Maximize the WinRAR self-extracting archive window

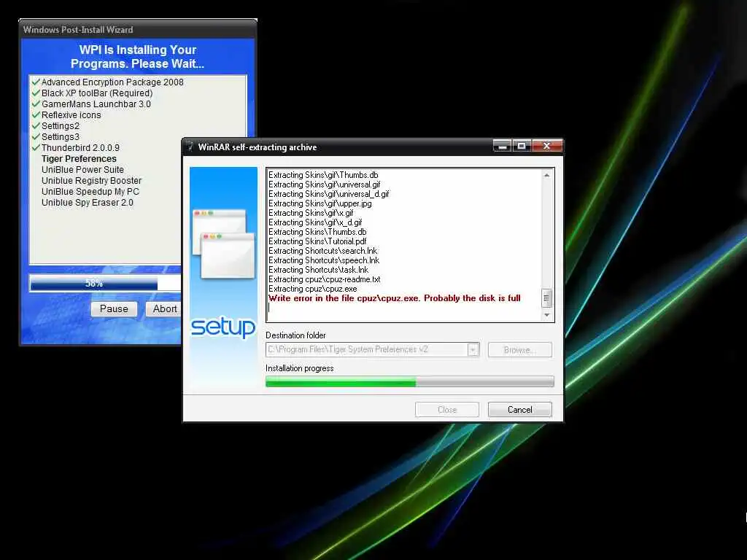522,146
